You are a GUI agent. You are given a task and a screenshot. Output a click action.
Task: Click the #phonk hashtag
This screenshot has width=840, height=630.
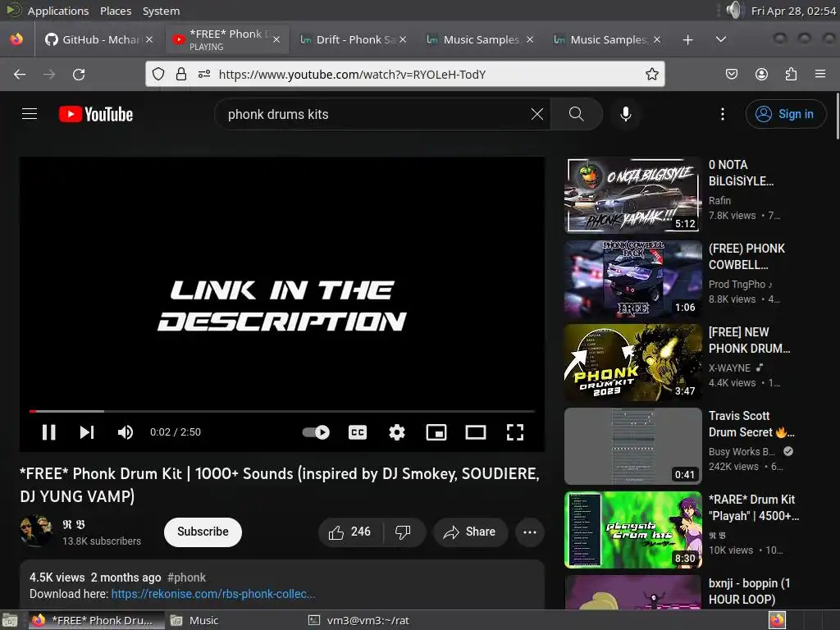tap(186, 577)
